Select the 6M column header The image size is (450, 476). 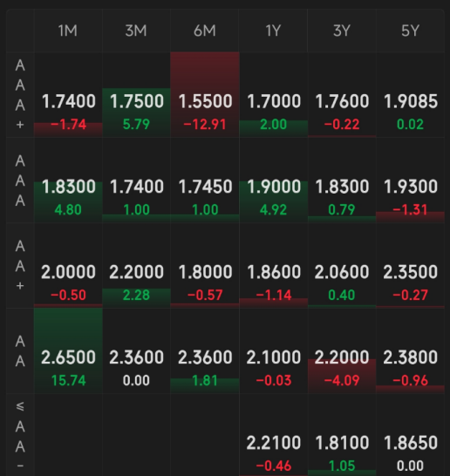[205, 31]
